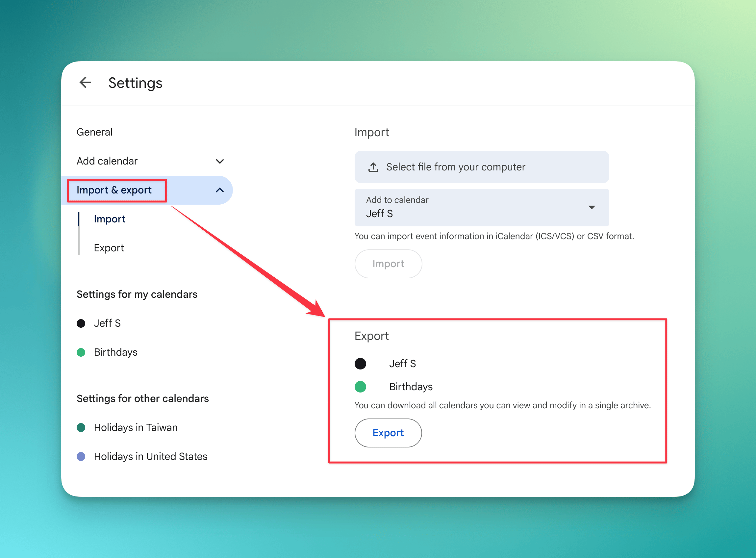
Task: Click the blue Export button
Action: 388,433
